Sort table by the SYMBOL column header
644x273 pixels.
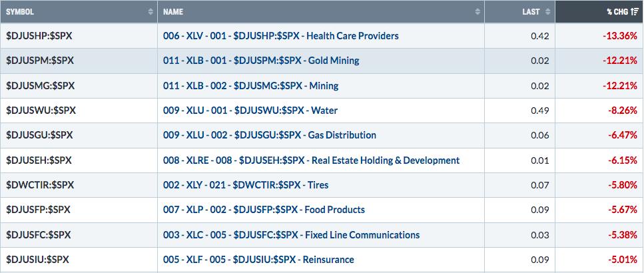tap(79, 11)
